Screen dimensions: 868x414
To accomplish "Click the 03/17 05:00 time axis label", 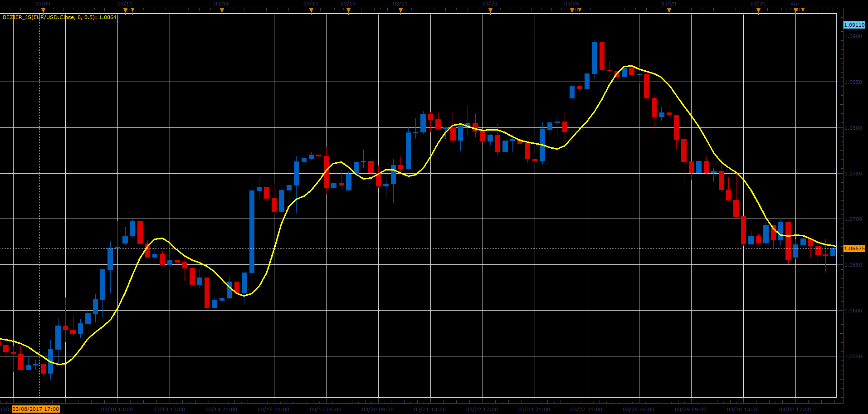I will click(326, 409).
